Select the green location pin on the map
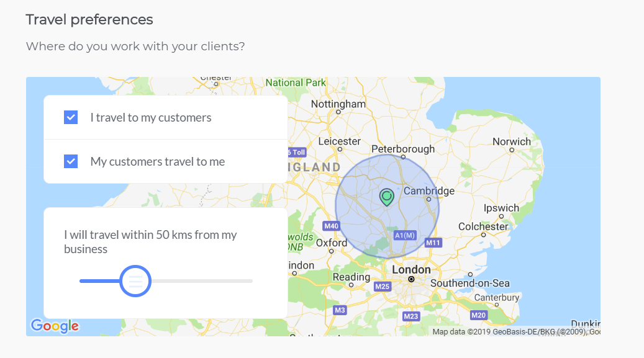 point(386,197)
